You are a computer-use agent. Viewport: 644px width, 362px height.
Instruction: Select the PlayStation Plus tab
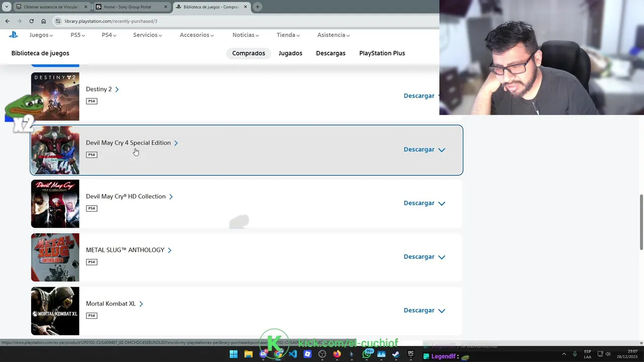pos(382,53)
